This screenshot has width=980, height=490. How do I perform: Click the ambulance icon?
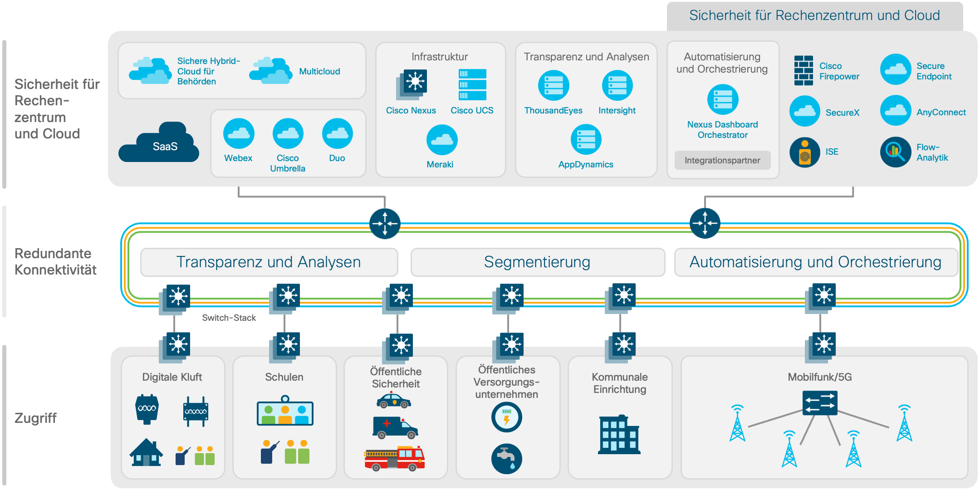click(x=395, y=427)
